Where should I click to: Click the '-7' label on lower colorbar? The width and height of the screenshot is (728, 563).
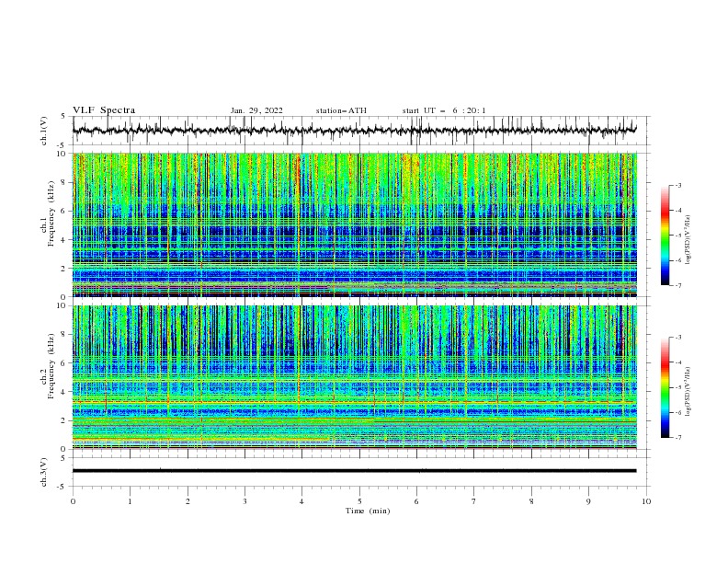(677, 437)
